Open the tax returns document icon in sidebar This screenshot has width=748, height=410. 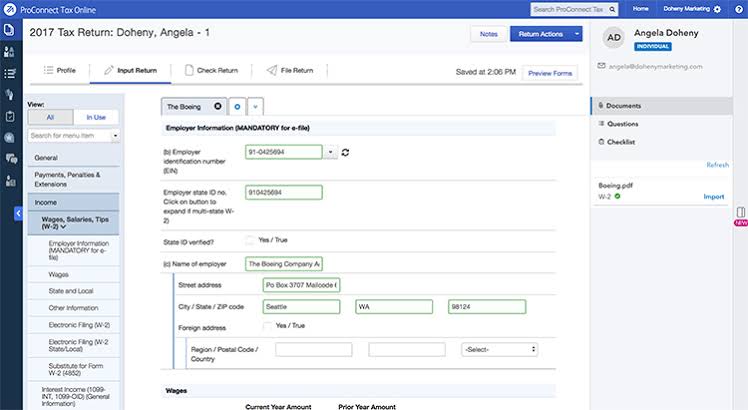pos(9,30)
